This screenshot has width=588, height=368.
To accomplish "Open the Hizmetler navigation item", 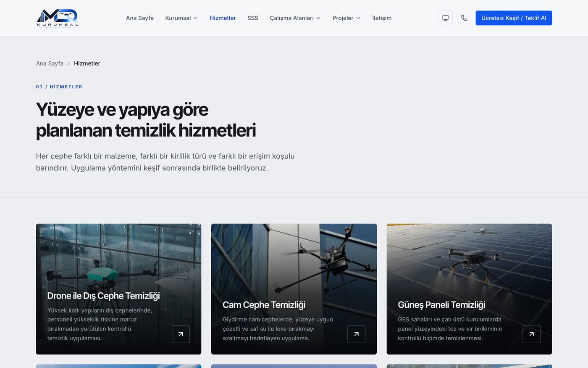I will coord(223,18).
